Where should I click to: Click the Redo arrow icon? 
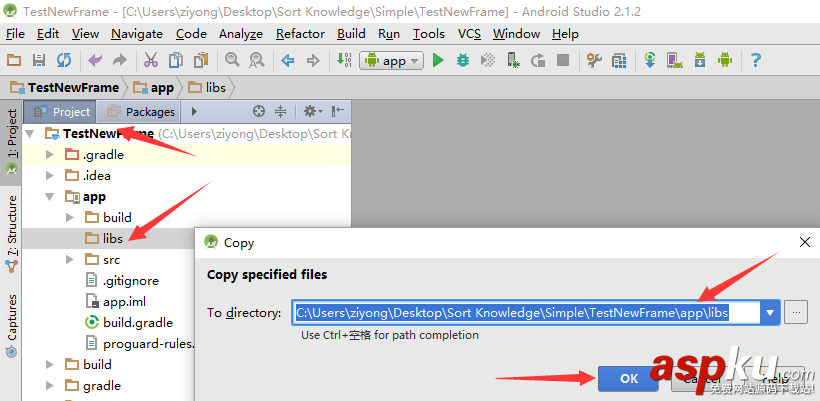[120, 60]
